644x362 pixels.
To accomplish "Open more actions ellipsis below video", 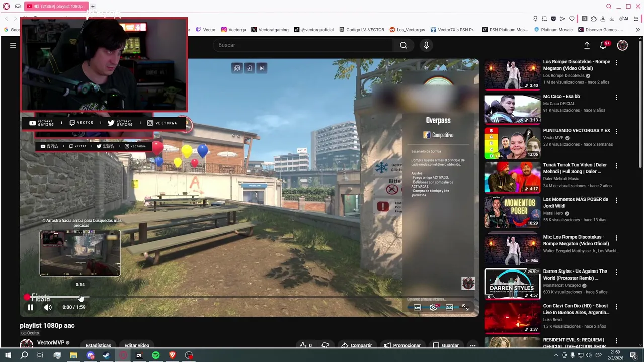I will tap(472, 345).
